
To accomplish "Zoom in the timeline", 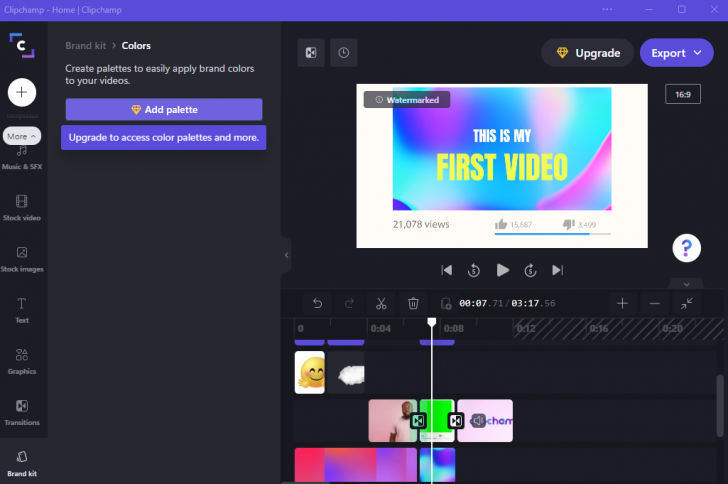I will (623, 304).
